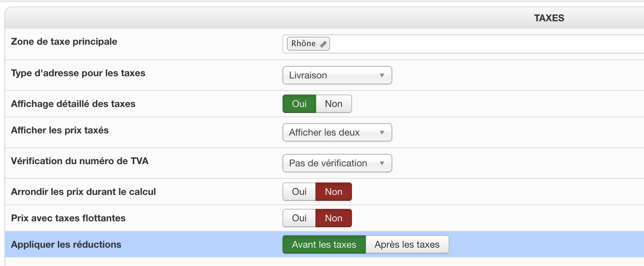Open the Livraison address type dropdown
Image resolution: width=644 pixels, height=266 pixels.
(337, 75)
